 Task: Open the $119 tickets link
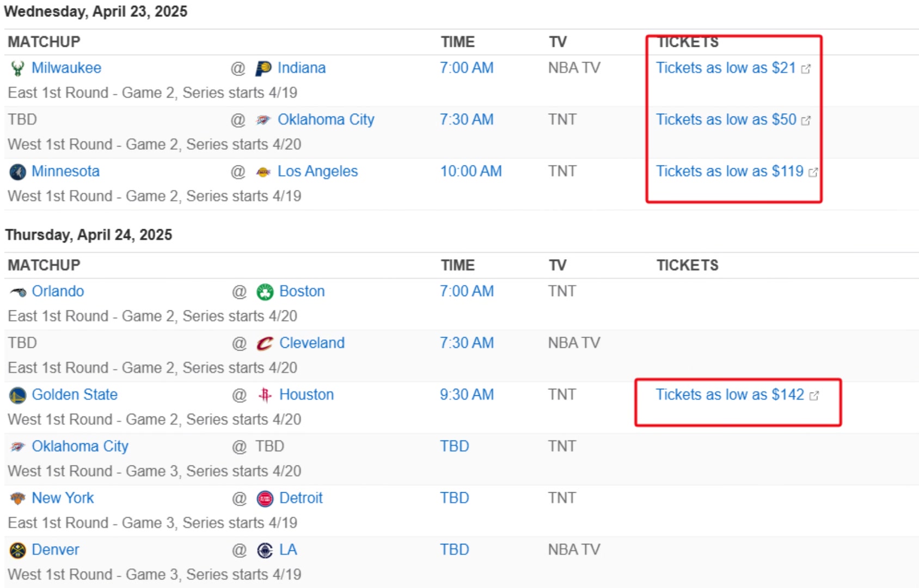pos(730,171)
